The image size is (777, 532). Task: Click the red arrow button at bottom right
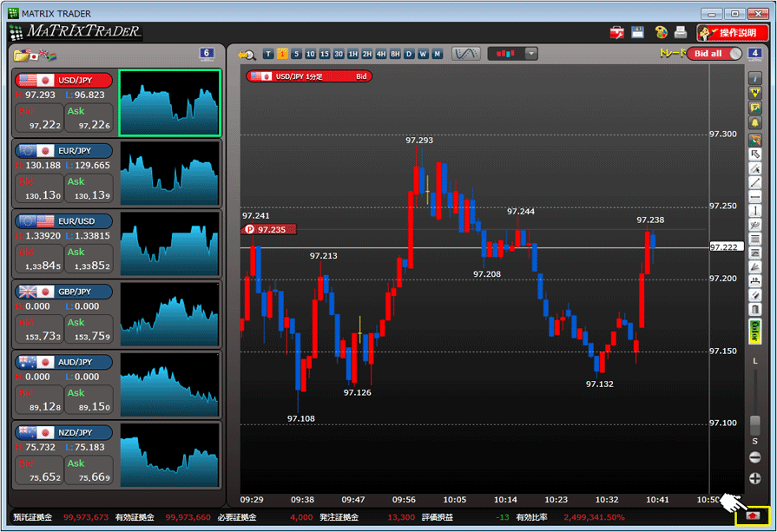click(x=753, y=516)
